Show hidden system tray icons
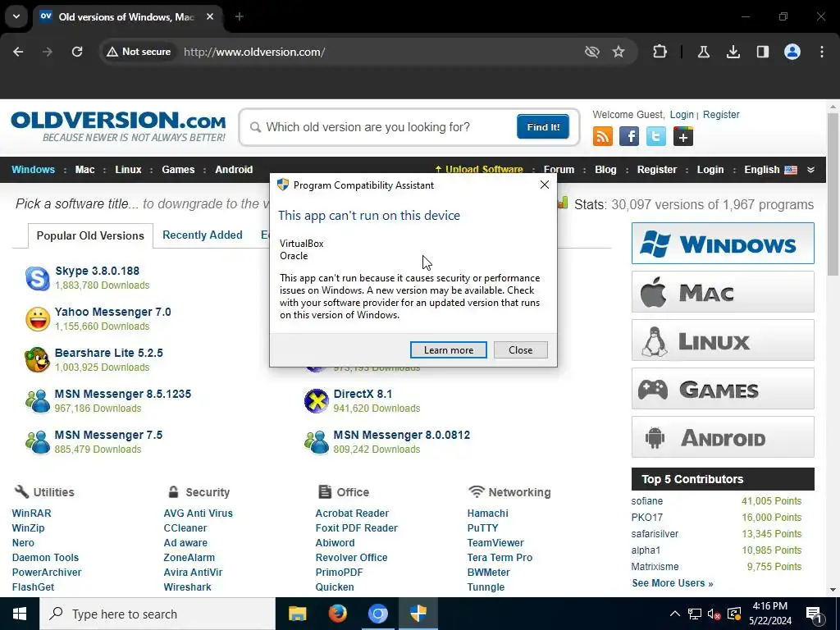The height and width of the screenshot is (630, 840). pyautogui.click(x=675, y=614)
